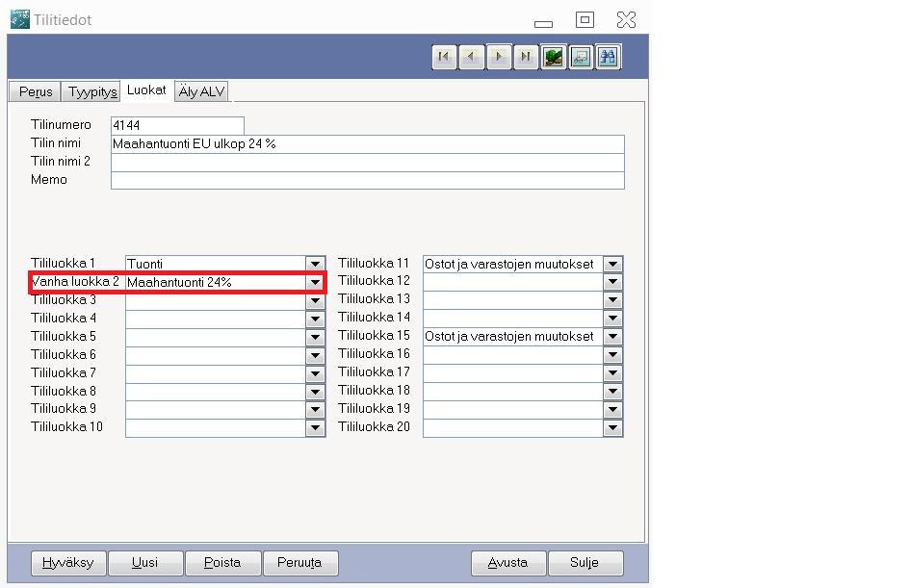910x588 pixels.
Task: Maximize the Tilitiedot window
Action: click(x=585, y=19)
